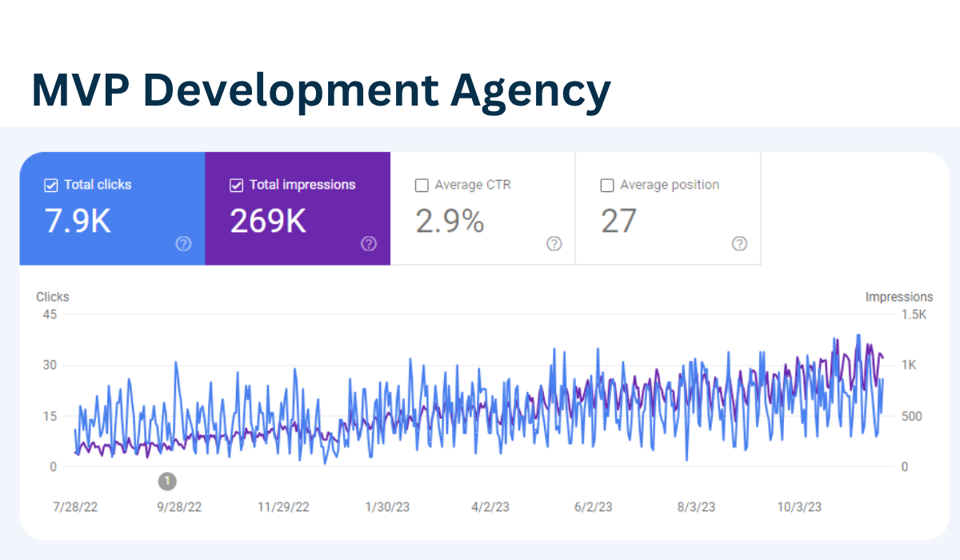Click the Impressions axis label
Screen dimensions: 960x560
click(899, 296)
